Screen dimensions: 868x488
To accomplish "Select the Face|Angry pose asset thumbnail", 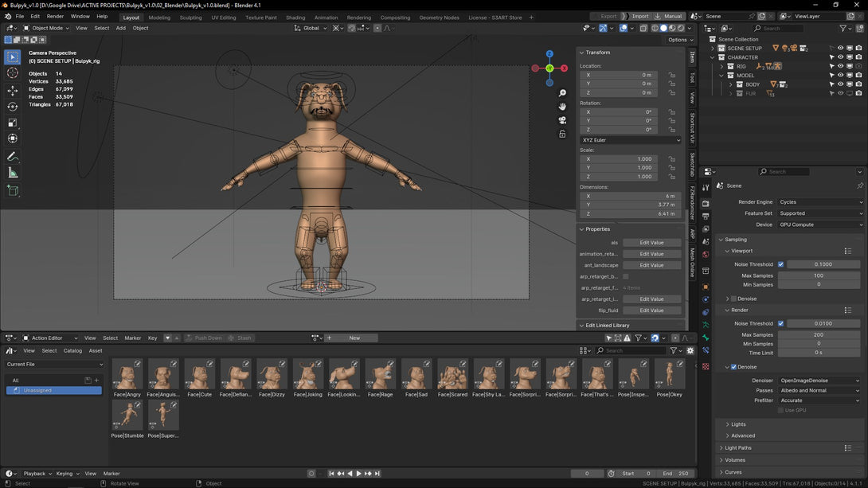I will click(x=127, y=374).
